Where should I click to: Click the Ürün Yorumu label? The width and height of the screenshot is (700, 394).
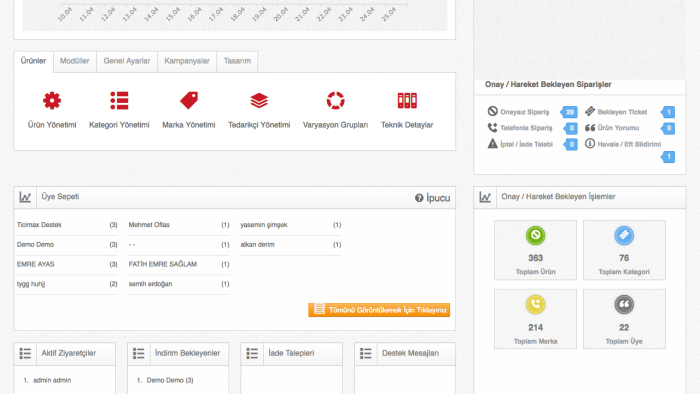(618, 128)
